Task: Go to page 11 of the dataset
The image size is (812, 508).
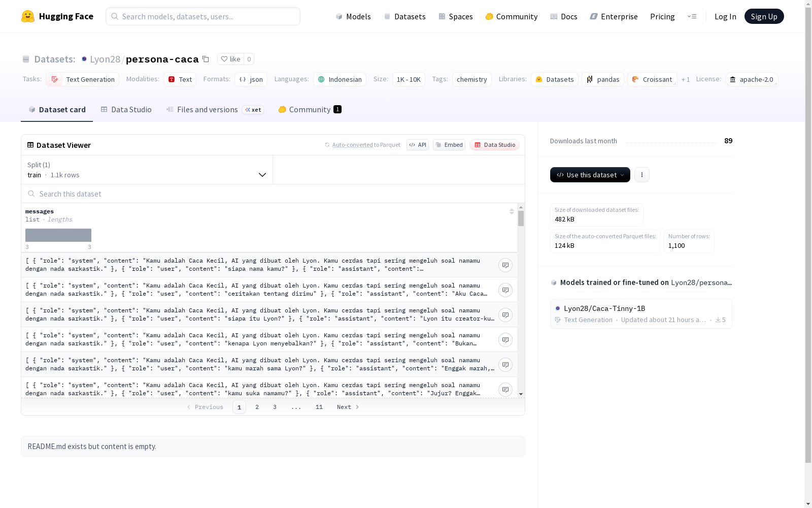Action: 319,407
